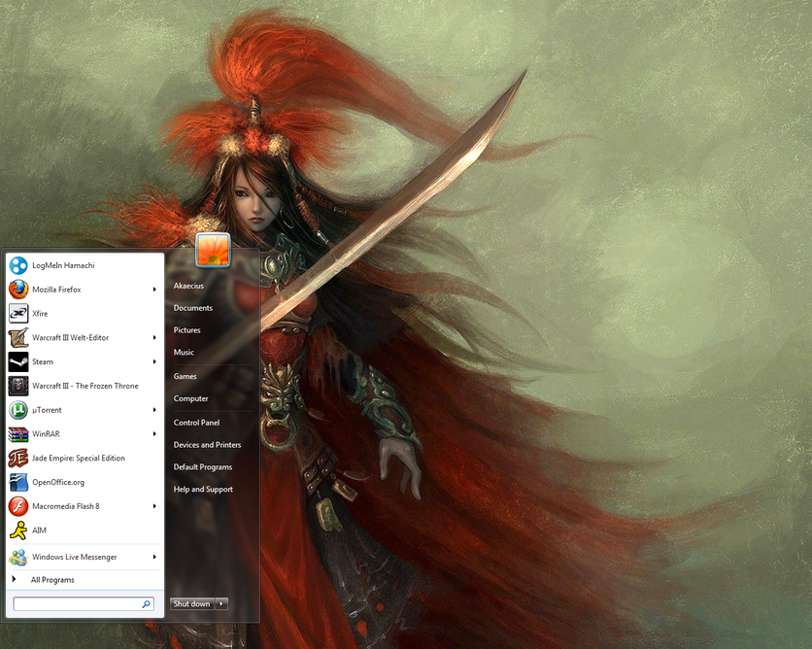Click the Start menu search box
The image size is (812, 649).
tap(77, 604)
